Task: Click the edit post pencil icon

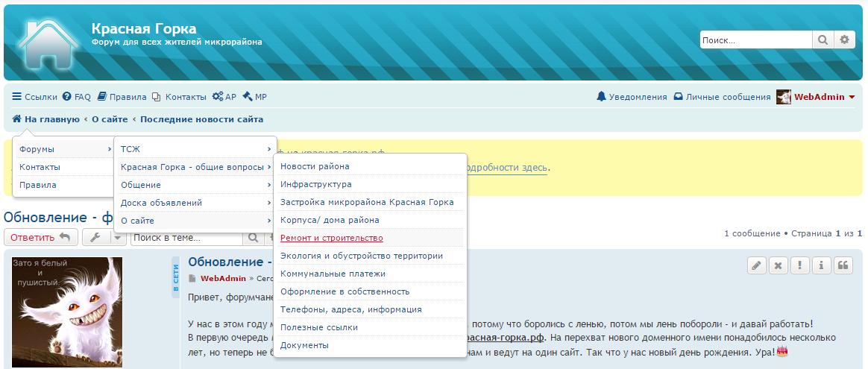Action: coord(757,265)
